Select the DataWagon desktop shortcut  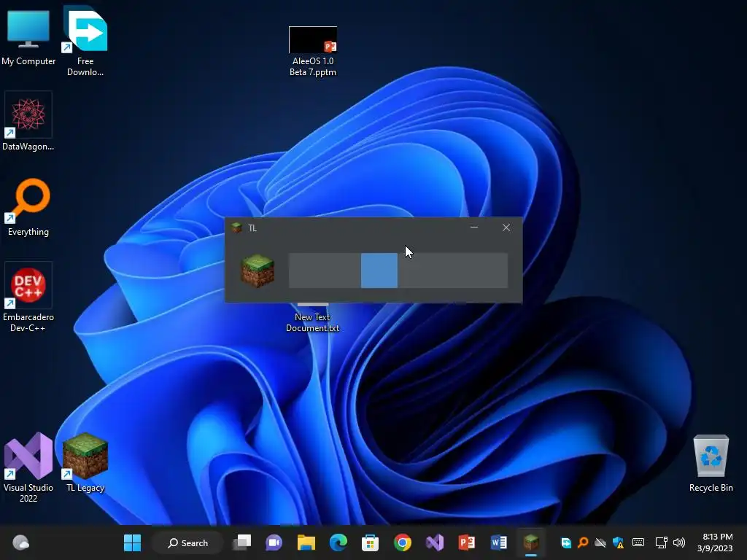click(28, 122)
